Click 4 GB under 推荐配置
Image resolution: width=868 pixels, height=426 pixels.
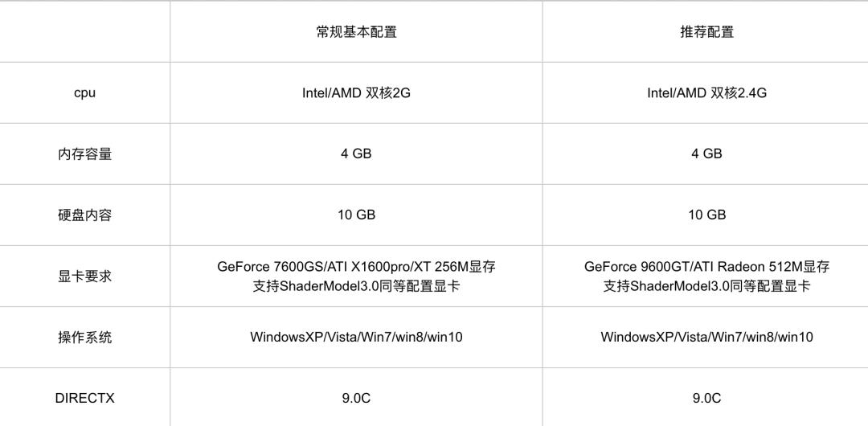click(706, 154)
